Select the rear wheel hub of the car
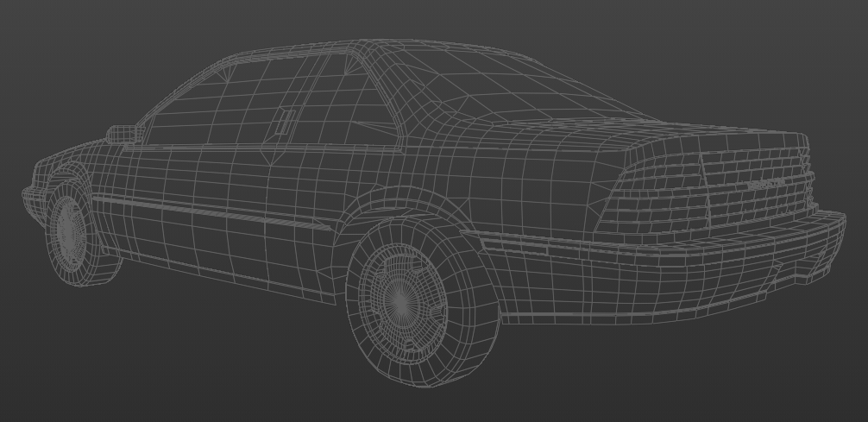Viewport: 868px width, 422px height. pyautogui.click(x=402, y=302)
